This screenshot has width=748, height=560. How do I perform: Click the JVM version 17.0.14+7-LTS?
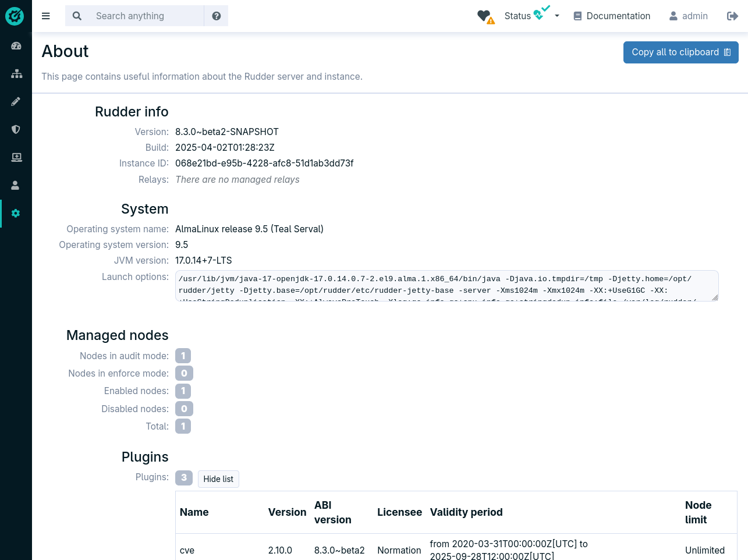204,261
